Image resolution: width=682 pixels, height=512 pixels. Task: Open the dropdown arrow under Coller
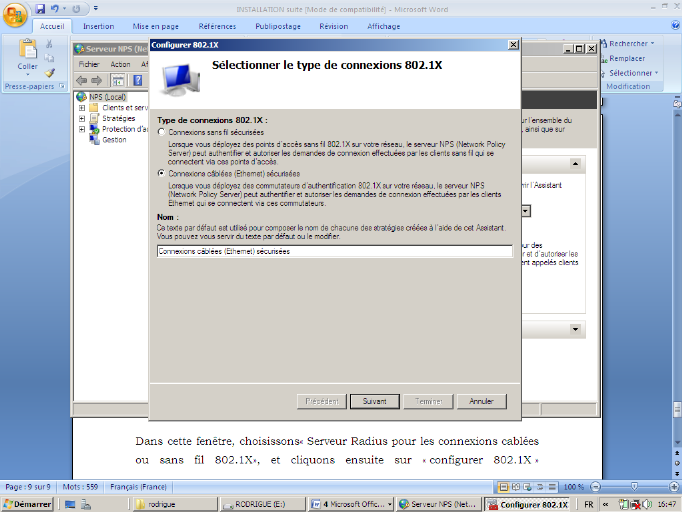[x=27, y=75]
